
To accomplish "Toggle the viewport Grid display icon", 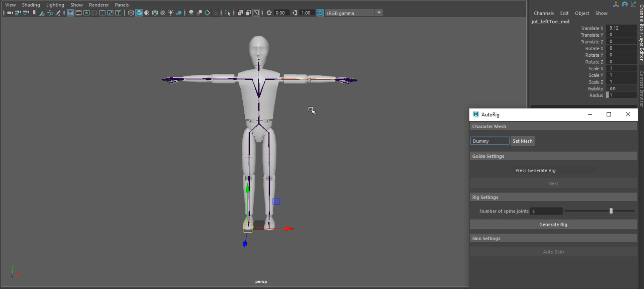I will pos(70,13).
